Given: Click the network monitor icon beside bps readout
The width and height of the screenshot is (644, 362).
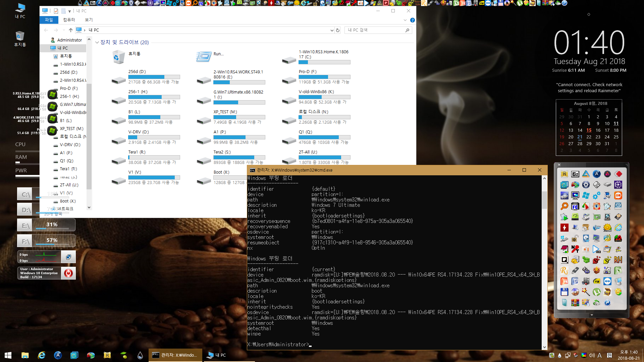Looking at the screenshot, I should (x=68, y=257).
